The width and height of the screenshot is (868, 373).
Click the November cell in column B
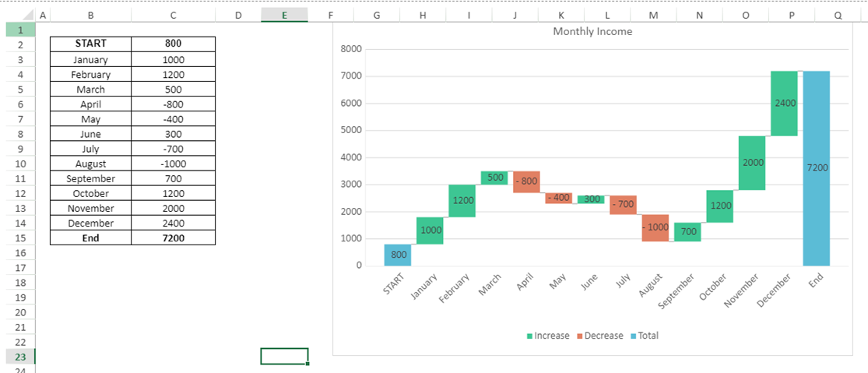(91, 208)
